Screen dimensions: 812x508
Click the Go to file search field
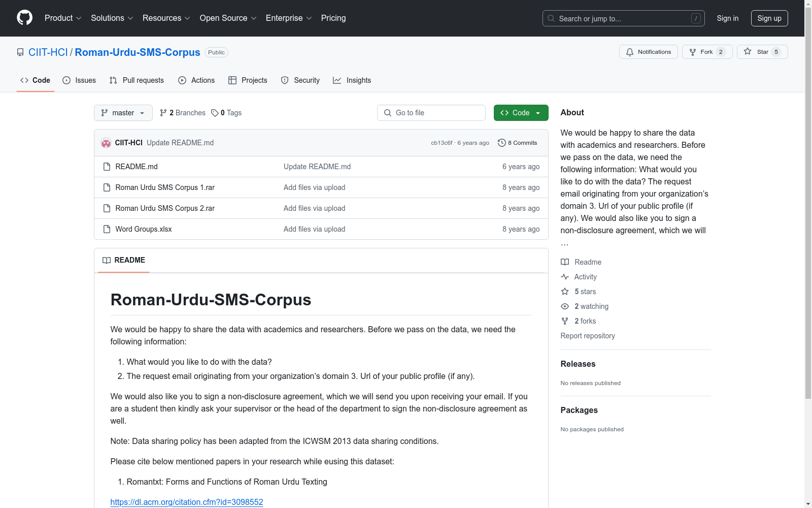pyautogui.click(x=431, y=113)
